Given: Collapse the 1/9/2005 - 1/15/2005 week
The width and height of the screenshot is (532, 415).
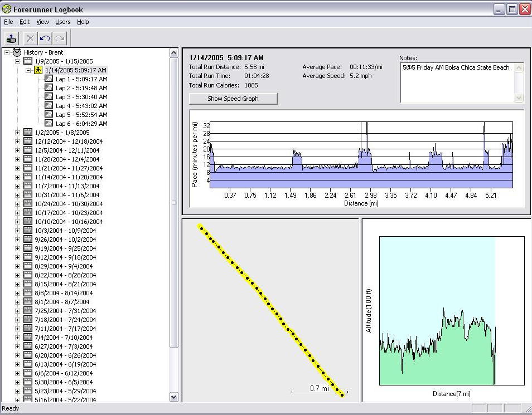Looking at the screenshot, I should pos(18,61).
